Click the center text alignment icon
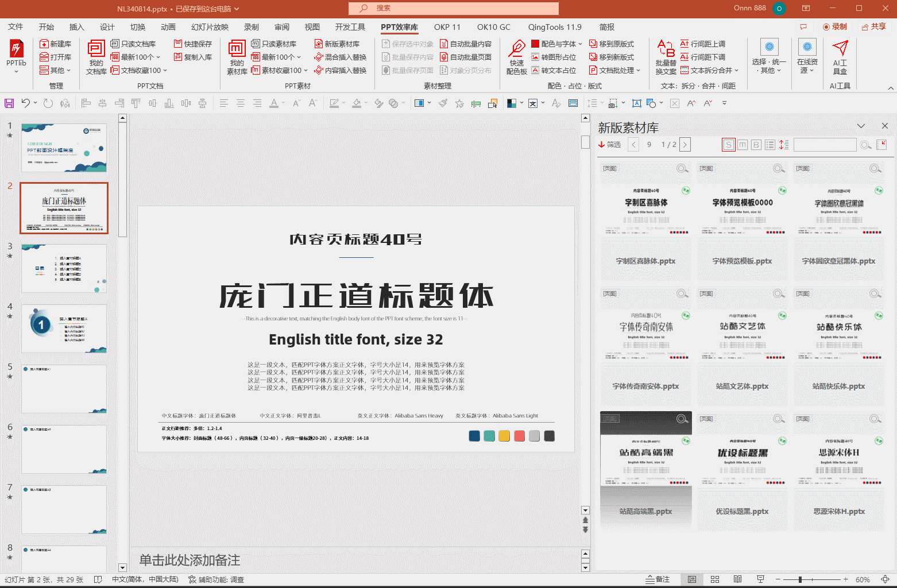 (241, 103)
